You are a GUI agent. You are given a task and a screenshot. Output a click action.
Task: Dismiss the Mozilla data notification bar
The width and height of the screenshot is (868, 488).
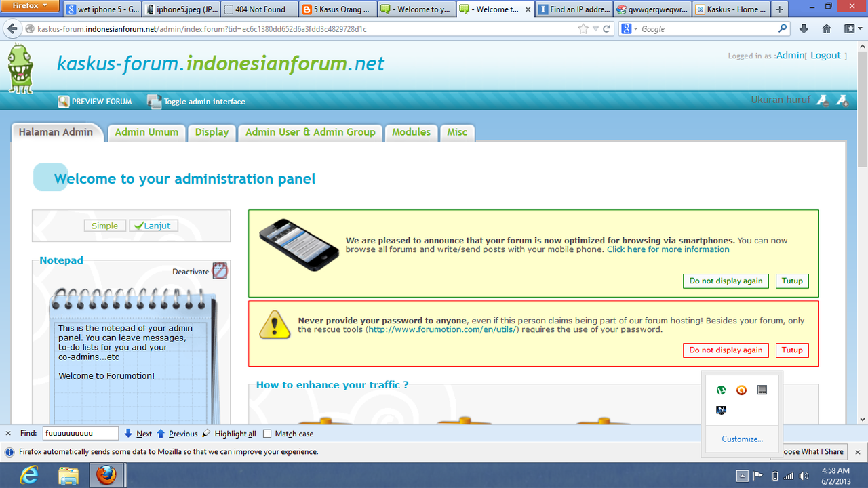(x=857, y=452)
